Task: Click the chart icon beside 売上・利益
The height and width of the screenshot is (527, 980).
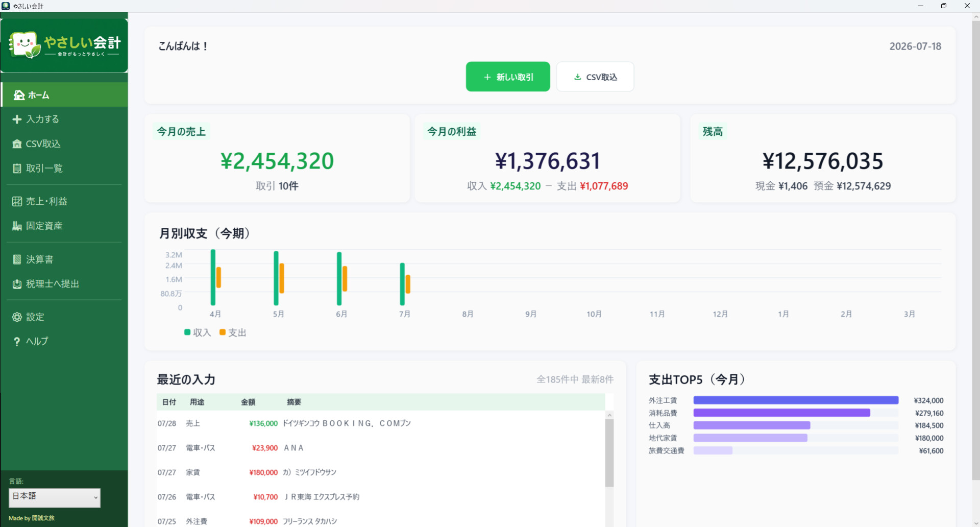Action: click(17, 202)
